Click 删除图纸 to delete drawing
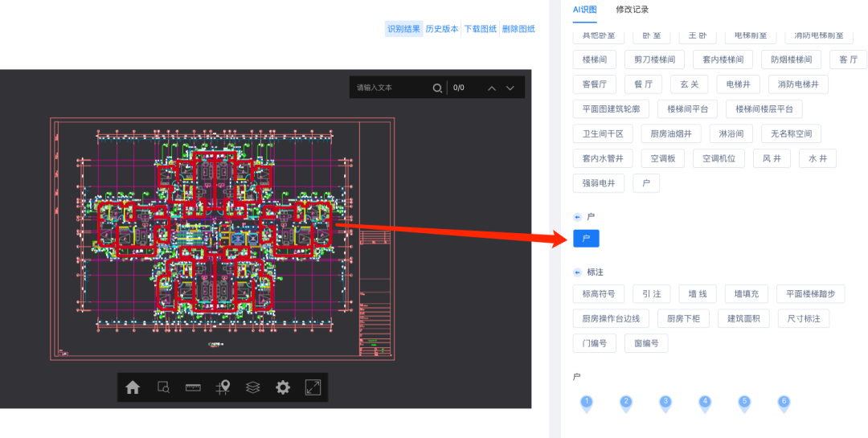 518,29
